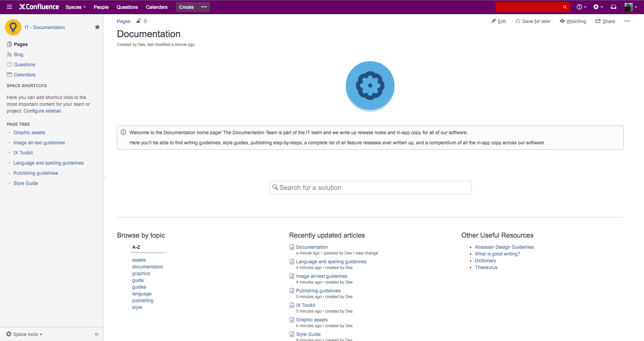Open Atlassian Design Guidelines resource link
The width and height of the screenshot is (644, 341).
coord(504,247)
